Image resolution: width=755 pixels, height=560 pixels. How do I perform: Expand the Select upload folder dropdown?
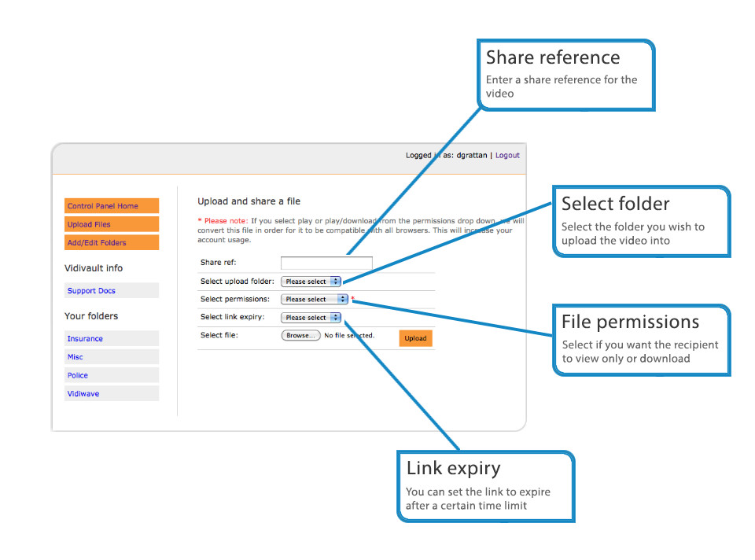(311, 282)
